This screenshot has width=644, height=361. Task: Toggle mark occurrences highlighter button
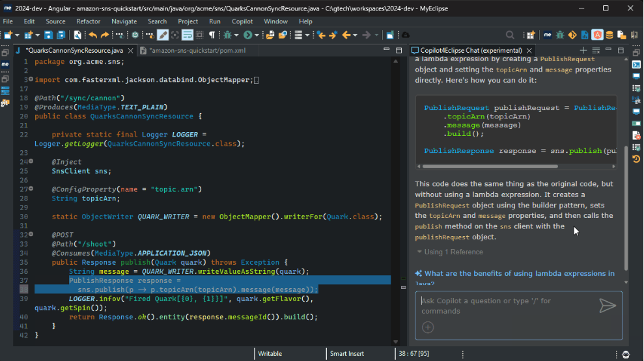coord(163,35)
